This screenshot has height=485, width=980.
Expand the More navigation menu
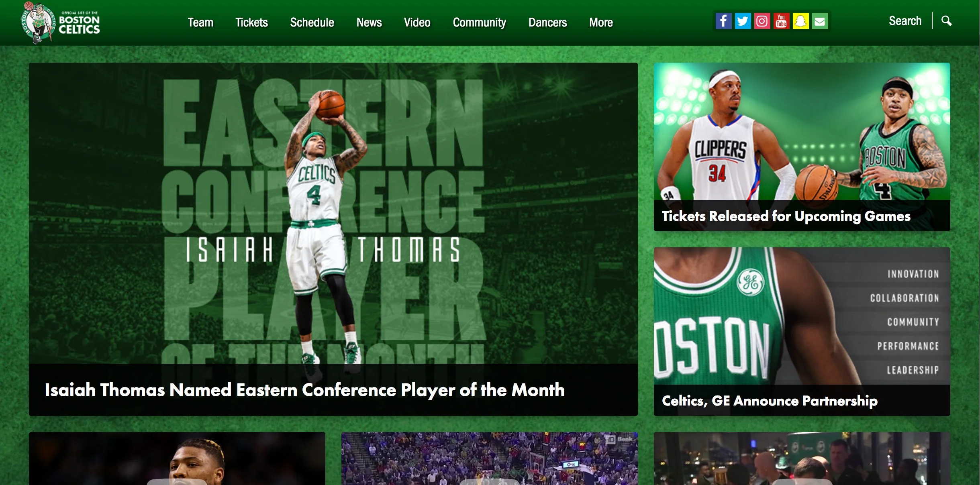pyautogui.click(x=601, y=22)
